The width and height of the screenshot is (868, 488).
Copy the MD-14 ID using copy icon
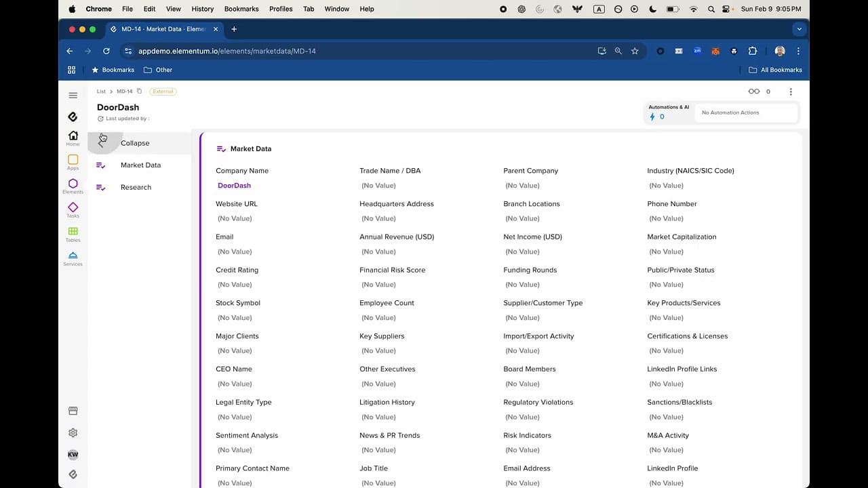point(140,91)
